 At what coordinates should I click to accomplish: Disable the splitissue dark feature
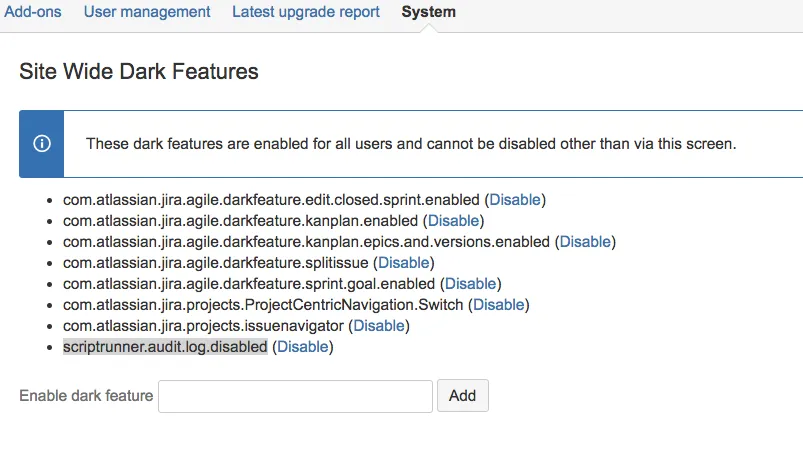tap(404, 263)
